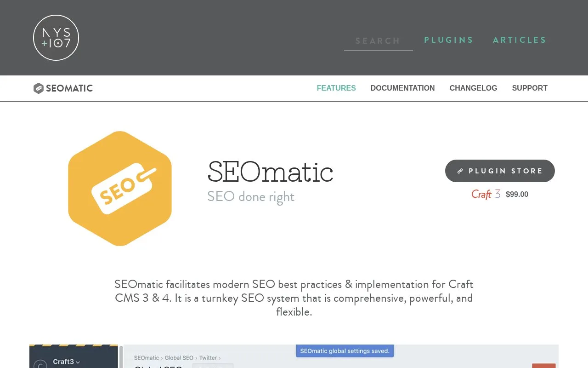Image resolution: width=588 pixels, height=368 pixels.
Task: Focus the Search input field
Action: tap(379, 41)
